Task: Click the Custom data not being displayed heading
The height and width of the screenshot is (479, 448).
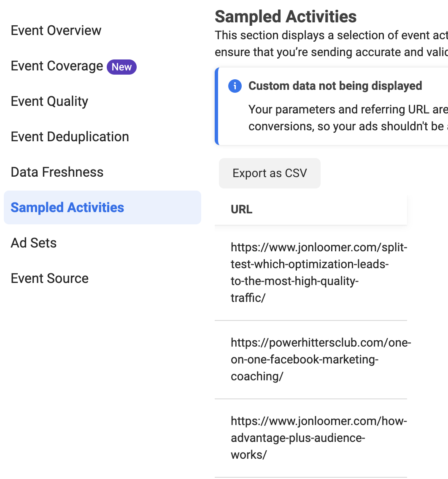Action: pyautogui.click(x=335, y=86)
